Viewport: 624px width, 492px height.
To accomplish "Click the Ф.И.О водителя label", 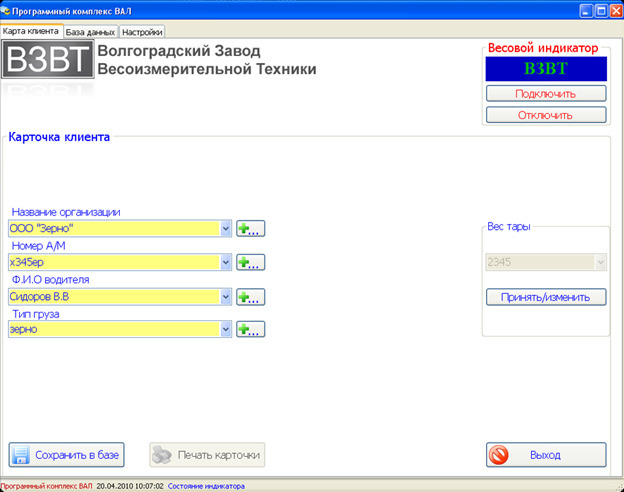I will [51, 279].
